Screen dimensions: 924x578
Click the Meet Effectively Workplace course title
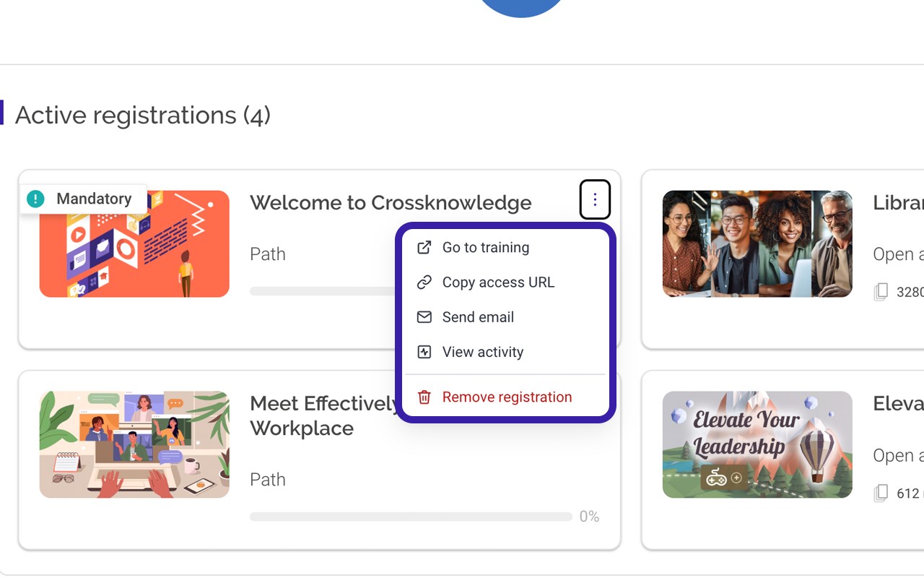coord(325,415)
